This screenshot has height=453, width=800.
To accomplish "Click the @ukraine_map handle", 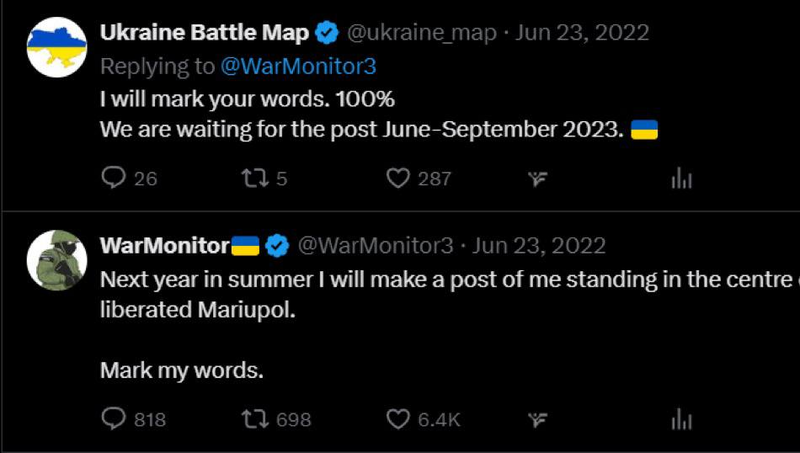I will (x=421, y=33).
